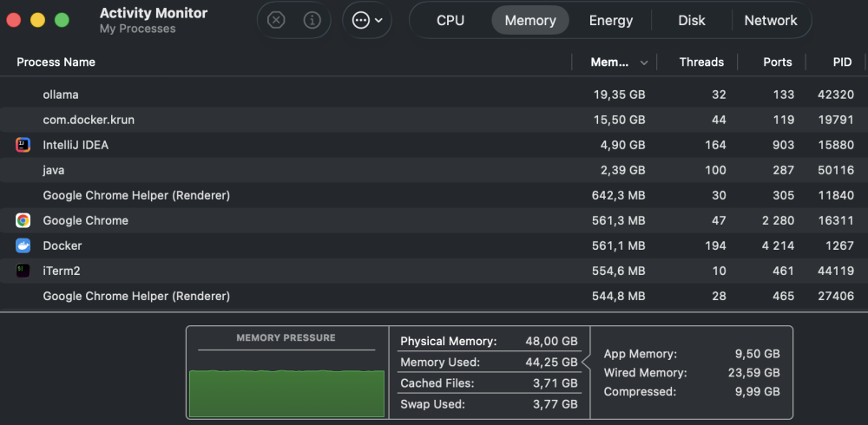This screenshot has height=425, width=868.
Task: Open the process info (i) toolbar icon
Action: click(x=312, y=21)
